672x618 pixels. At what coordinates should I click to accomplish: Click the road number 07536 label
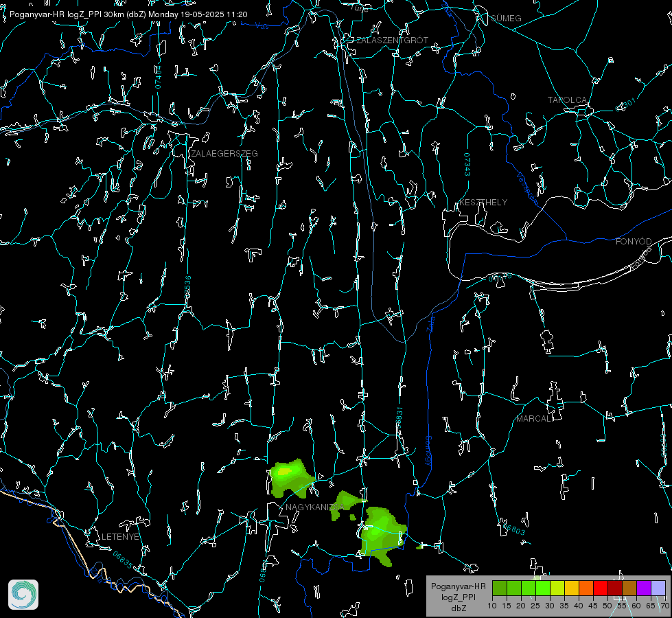(187, 287)
